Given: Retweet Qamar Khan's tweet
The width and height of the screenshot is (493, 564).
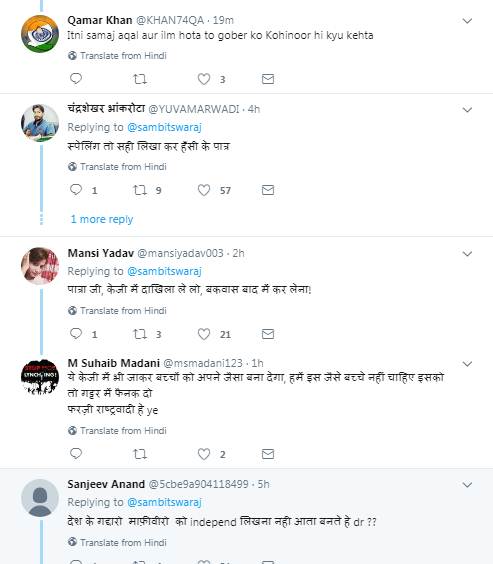Looking at the screenshot, I should pos(140,79).
